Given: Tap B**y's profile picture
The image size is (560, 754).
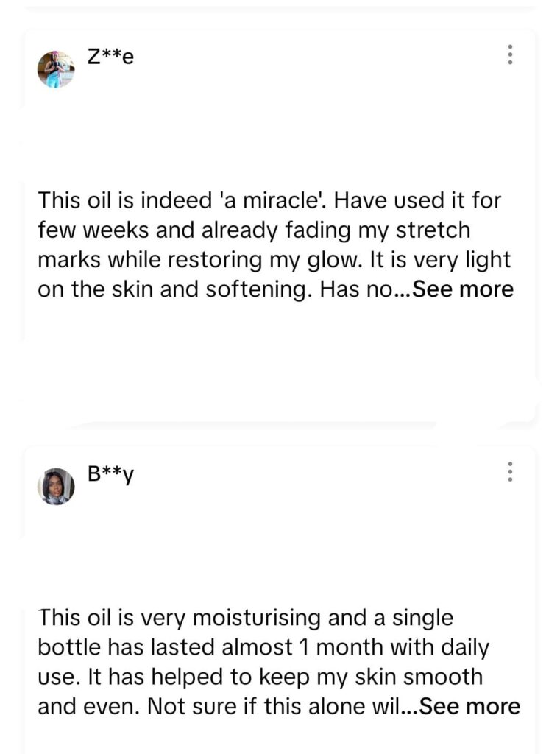Looking at the screenshot, I should 56,486.
